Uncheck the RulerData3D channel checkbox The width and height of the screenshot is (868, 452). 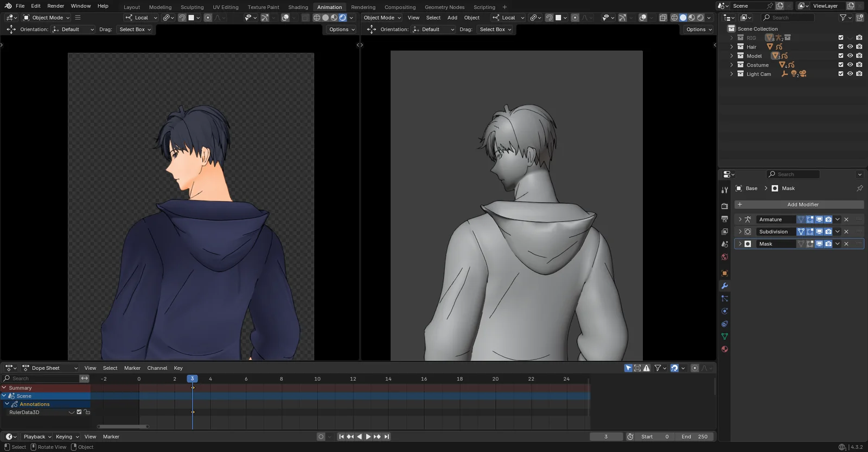pyautogui.click(x=79, y=412)
